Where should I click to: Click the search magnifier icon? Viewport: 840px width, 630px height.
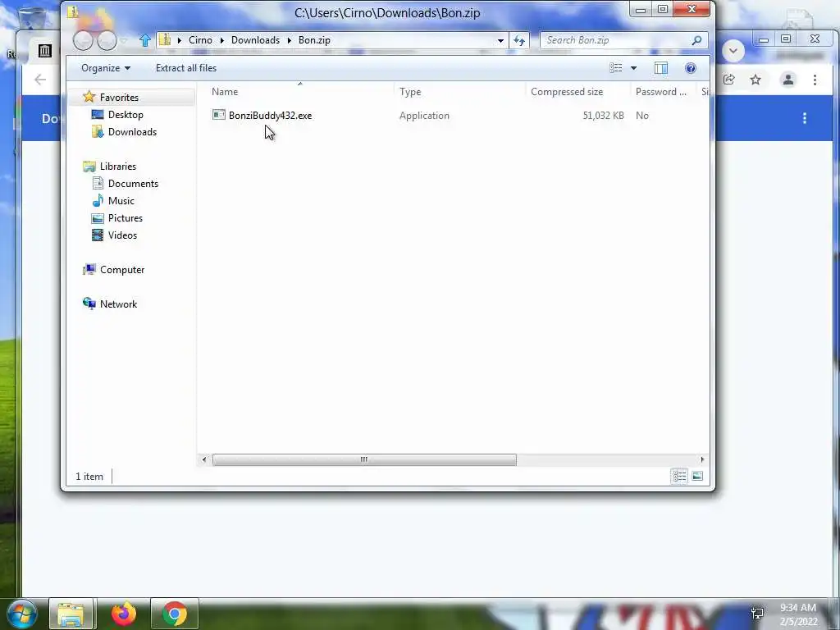(x=696, y=40)
